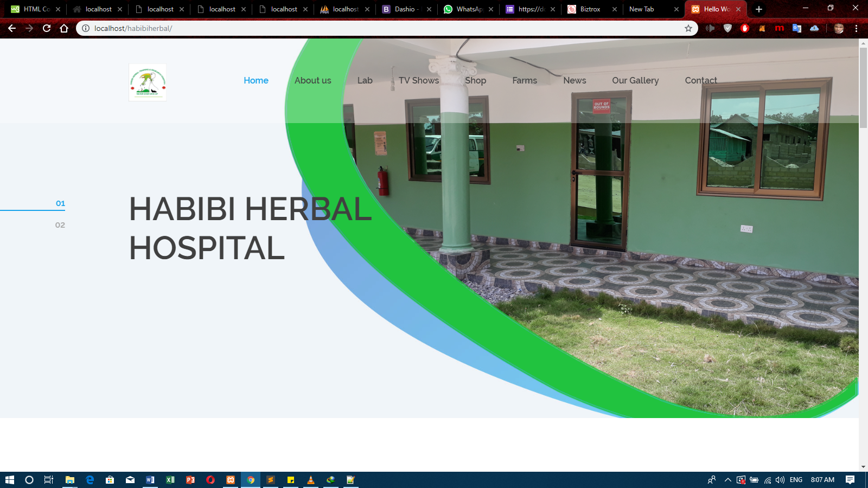
Task: Click the red AdBlock stop-hand extension
Action: (745, 28)
